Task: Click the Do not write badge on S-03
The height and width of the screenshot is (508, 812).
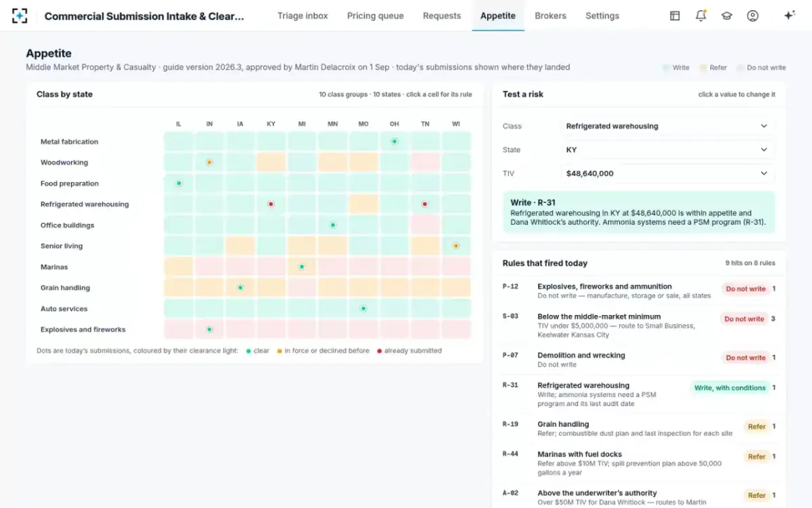Action: click(744, 318)
